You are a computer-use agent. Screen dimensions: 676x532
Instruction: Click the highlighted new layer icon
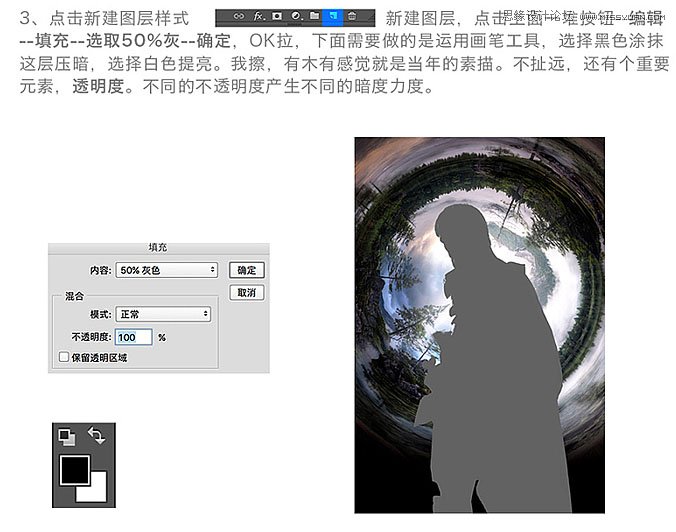[x=333, y=16]
